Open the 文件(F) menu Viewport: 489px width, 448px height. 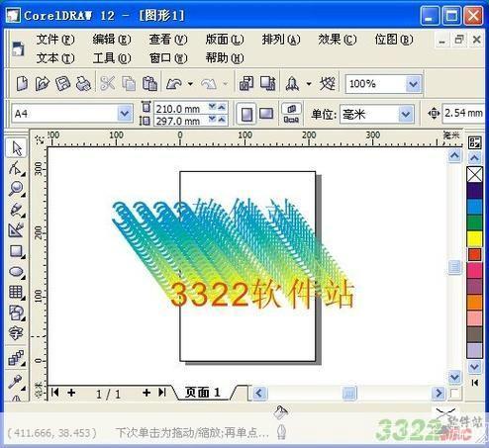55,40
